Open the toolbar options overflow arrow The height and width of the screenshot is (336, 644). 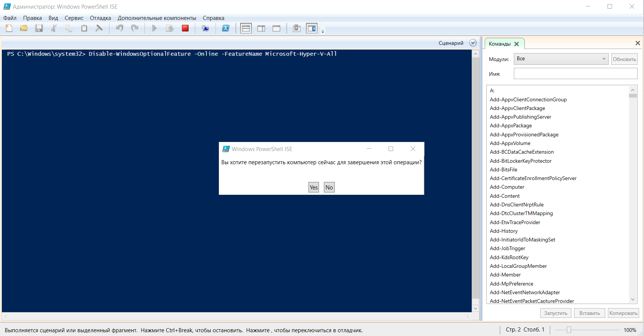point(323,32)
